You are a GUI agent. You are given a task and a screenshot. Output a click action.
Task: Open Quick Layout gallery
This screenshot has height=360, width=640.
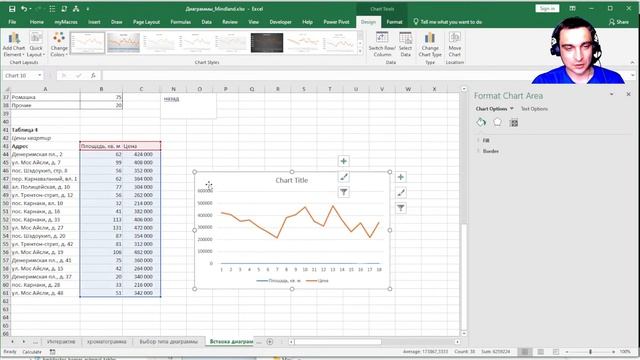click(36, 45)
